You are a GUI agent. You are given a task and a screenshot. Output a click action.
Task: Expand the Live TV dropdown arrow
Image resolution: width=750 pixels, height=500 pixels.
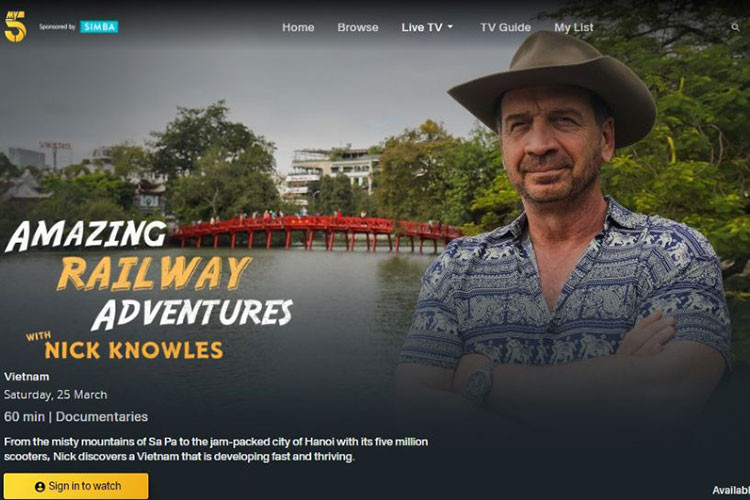pos(450,27)
